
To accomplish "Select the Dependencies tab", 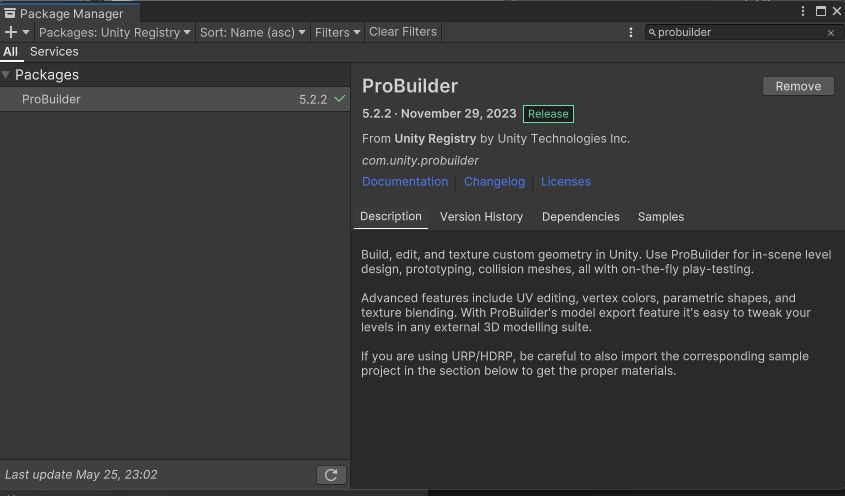I will (580, 217).
